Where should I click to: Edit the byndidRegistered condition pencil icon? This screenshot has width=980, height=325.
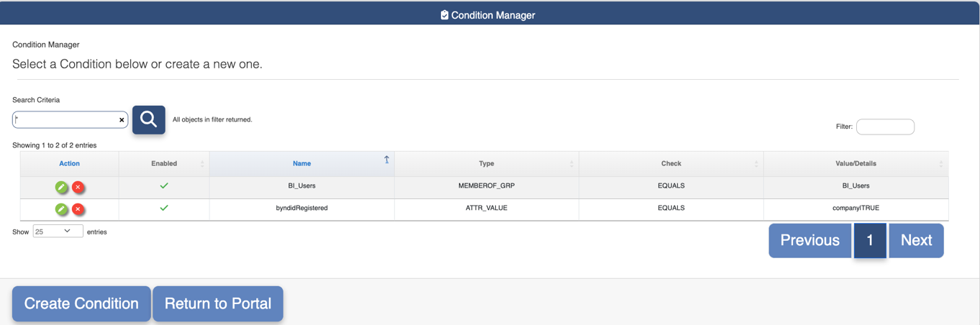point(62,209)
